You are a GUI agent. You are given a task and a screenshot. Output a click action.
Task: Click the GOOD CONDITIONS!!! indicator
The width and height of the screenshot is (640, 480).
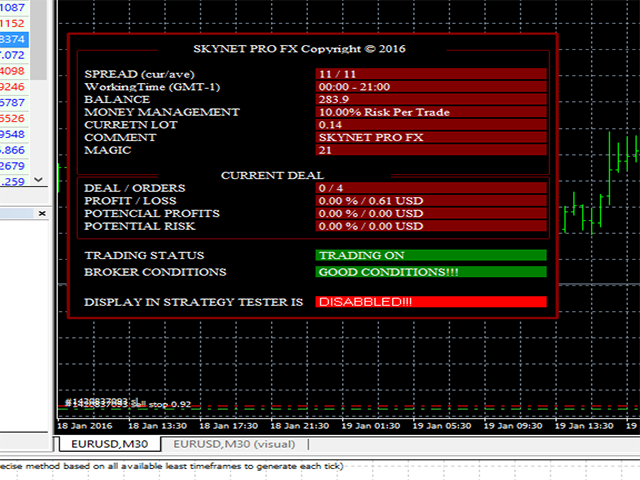[x=431, y=272]
